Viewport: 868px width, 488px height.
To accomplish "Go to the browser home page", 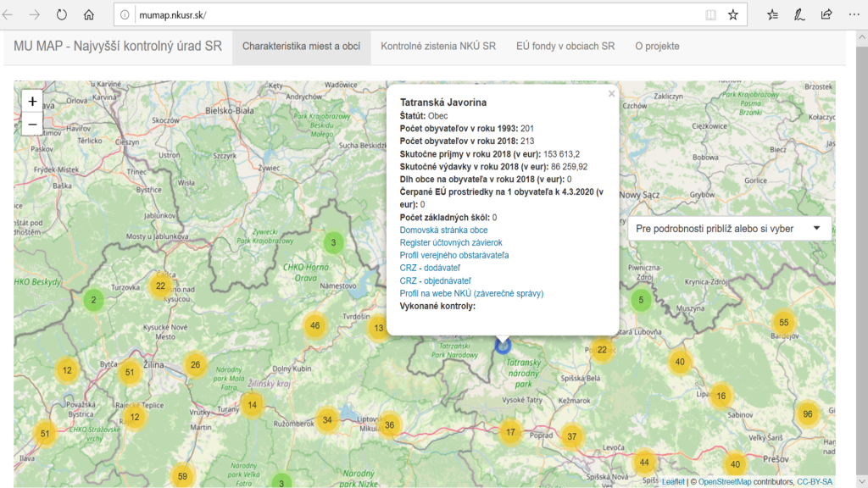I will (x=88, y=15).
